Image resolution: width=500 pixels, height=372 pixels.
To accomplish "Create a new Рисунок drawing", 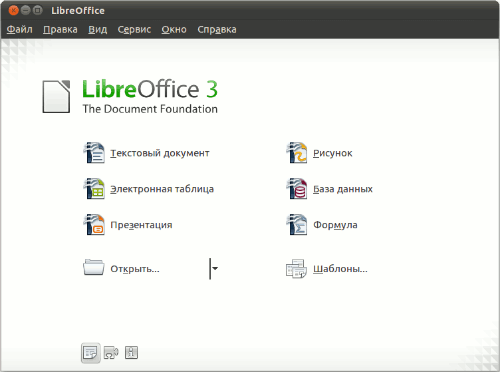I will pos(319,153).
